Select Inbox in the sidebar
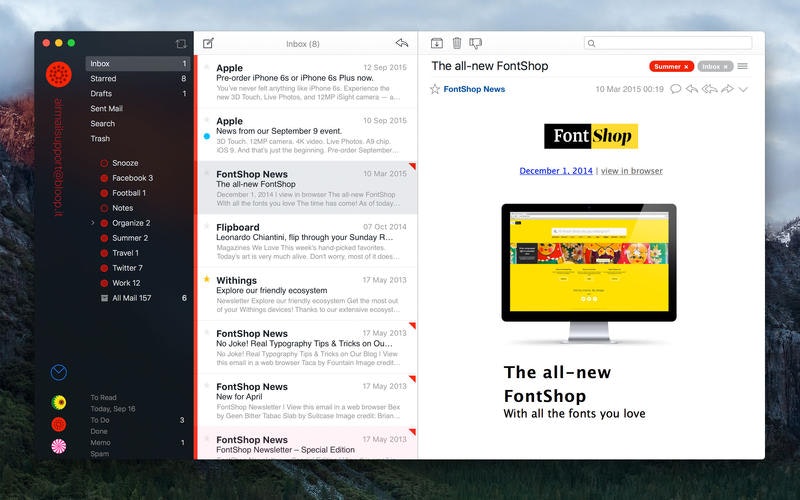 point(138,64)
